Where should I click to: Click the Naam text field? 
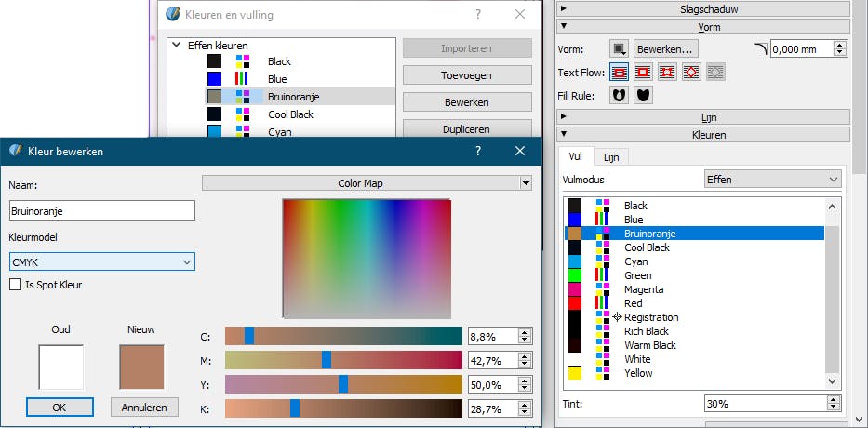[x=101, y=210]
